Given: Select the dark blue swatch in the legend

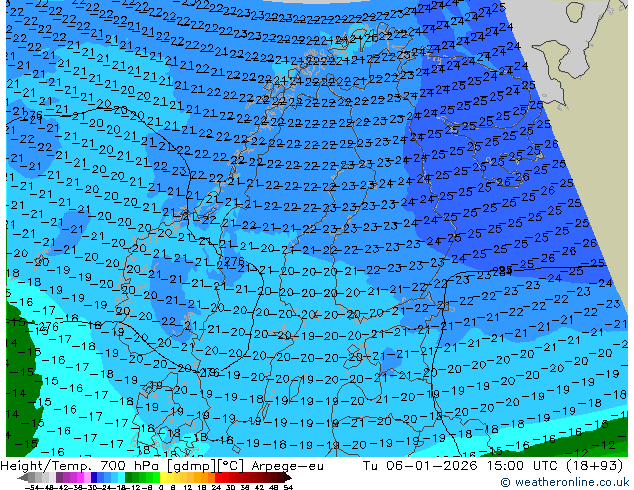Looking at the screenshot, I should point(94,477).
